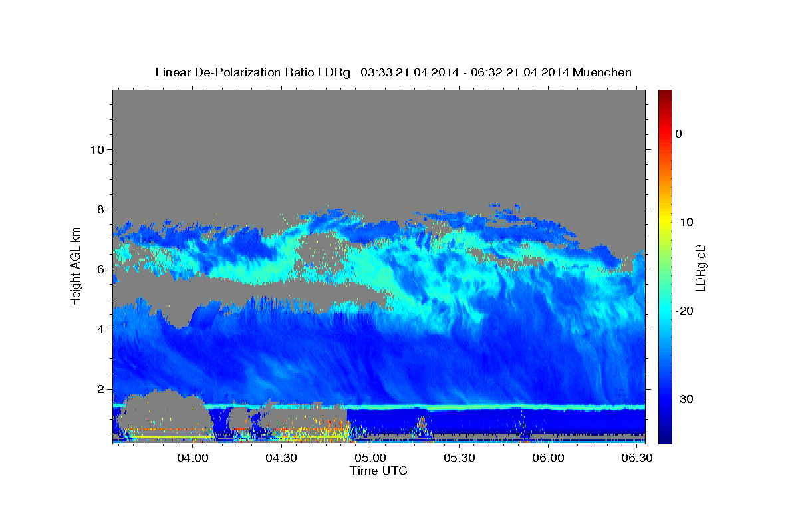Screen dimensions: 798x532
Task: Click the 05:00 time tick label
Action: tap(370, 458)
